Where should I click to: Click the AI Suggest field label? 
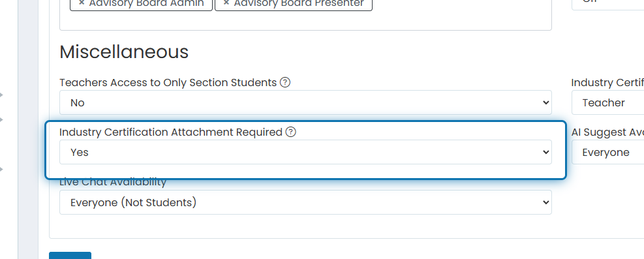607,132
